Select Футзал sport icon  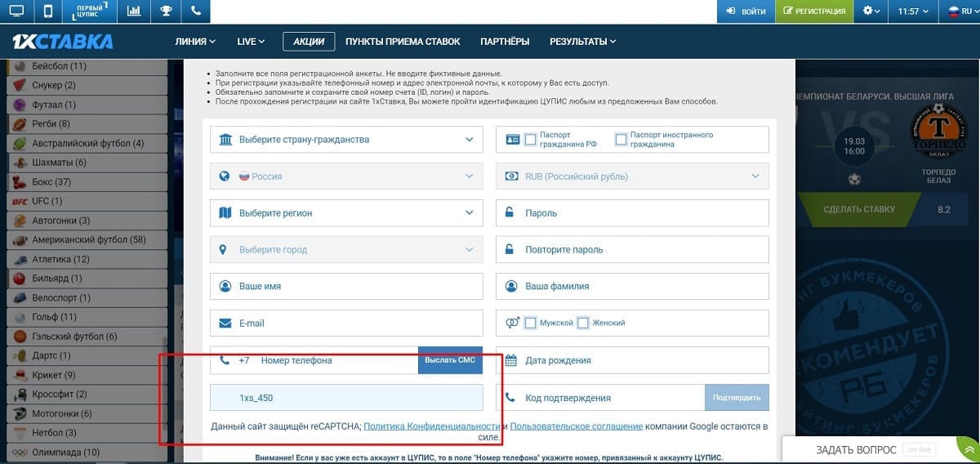click(19, 105)
